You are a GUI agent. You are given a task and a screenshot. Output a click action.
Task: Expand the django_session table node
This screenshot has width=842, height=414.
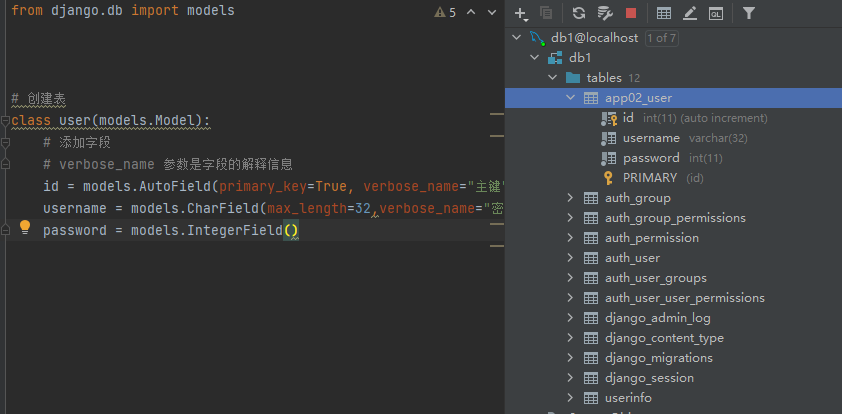(x=570, y=378)
